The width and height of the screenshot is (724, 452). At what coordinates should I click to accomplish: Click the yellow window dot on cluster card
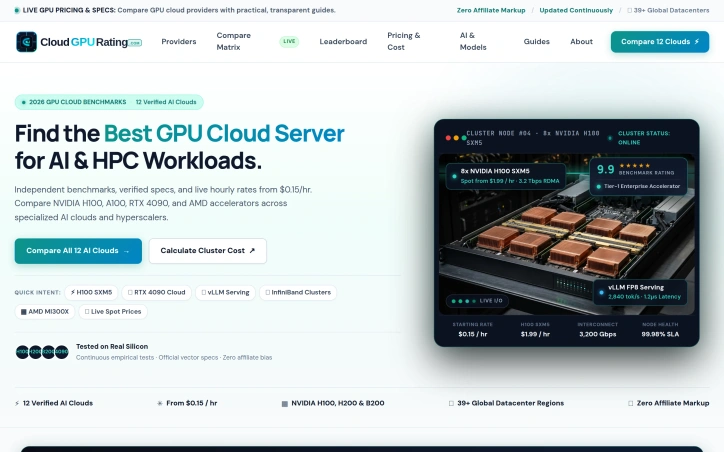456,138
